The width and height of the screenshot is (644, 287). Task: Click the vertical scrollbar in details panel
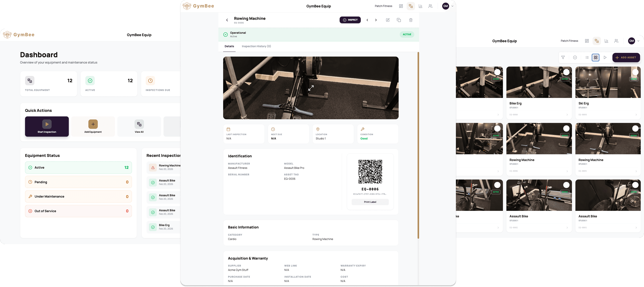(x=418, y=145)
